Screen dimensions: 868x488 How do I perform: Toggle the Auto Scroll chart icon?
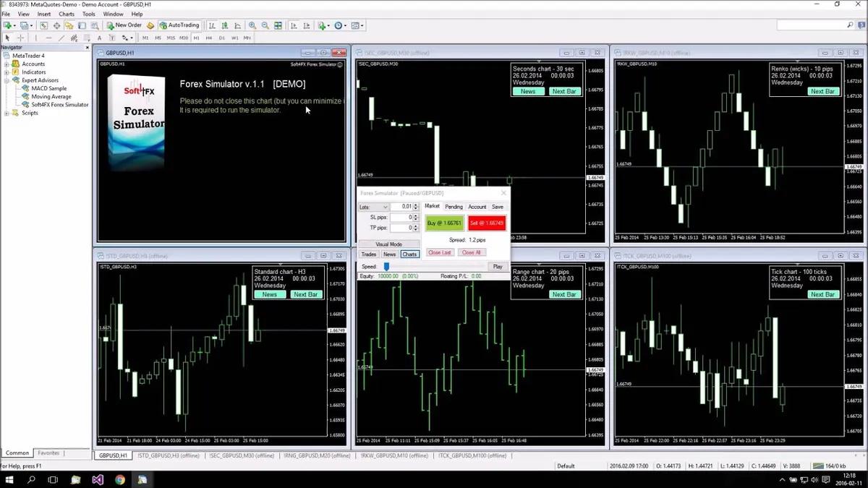pos(294,25)
